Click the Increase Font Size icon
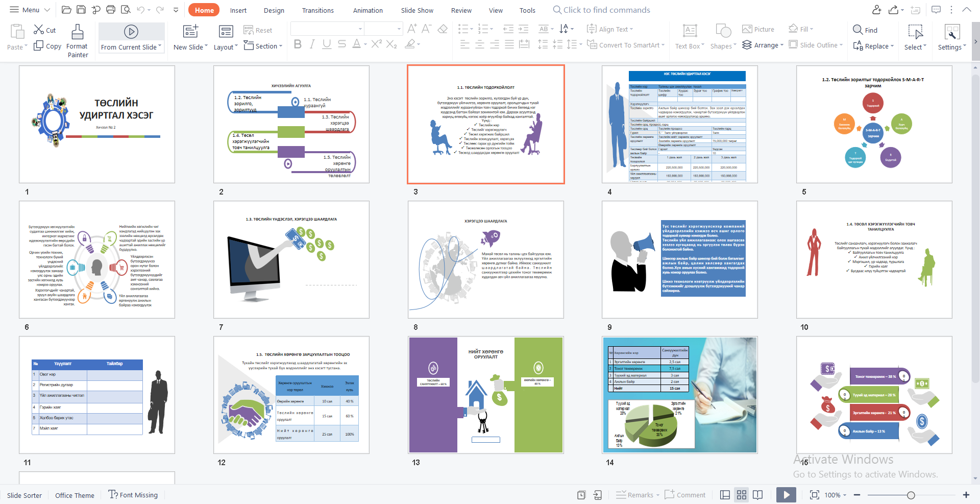This screenshot has height=504, width=980. 412,29
